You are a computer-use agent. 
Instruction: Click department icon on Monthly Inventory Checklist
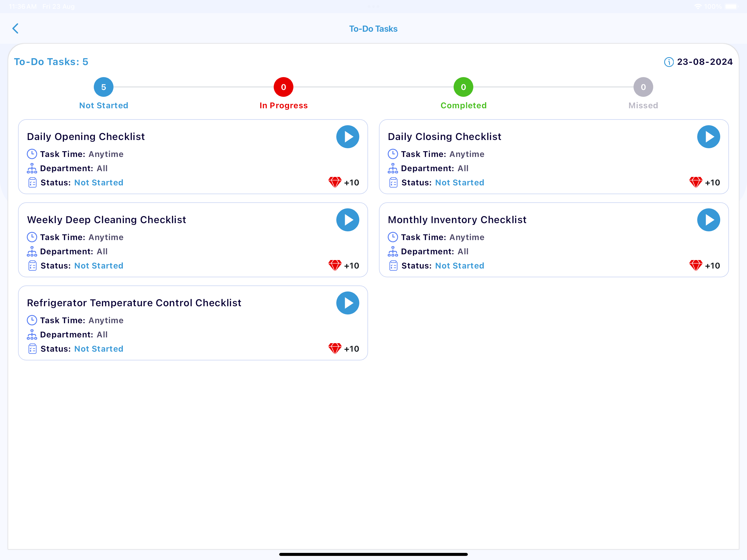point(392,251)
